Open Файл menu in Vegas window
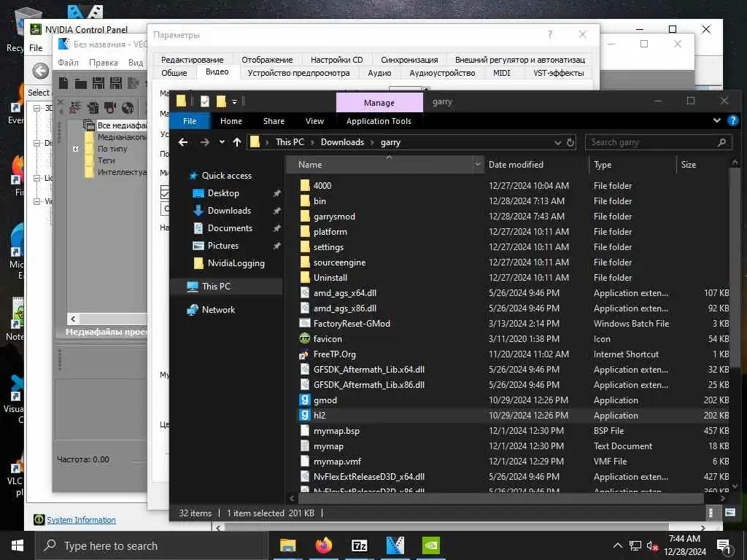The image size is (747, 560). (x=68, y=63)
